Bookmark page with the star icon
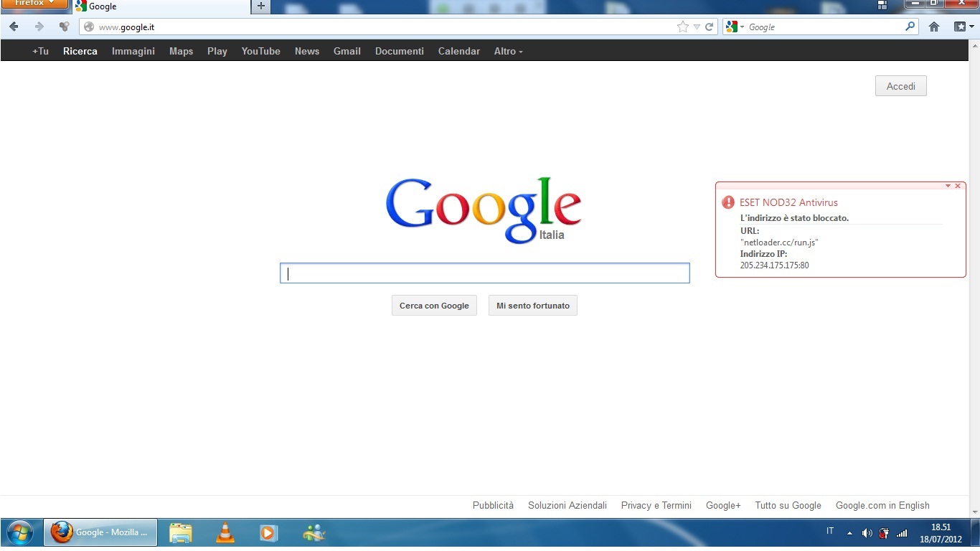The width and height of the screenshot is (980, 551). point(682,27)
